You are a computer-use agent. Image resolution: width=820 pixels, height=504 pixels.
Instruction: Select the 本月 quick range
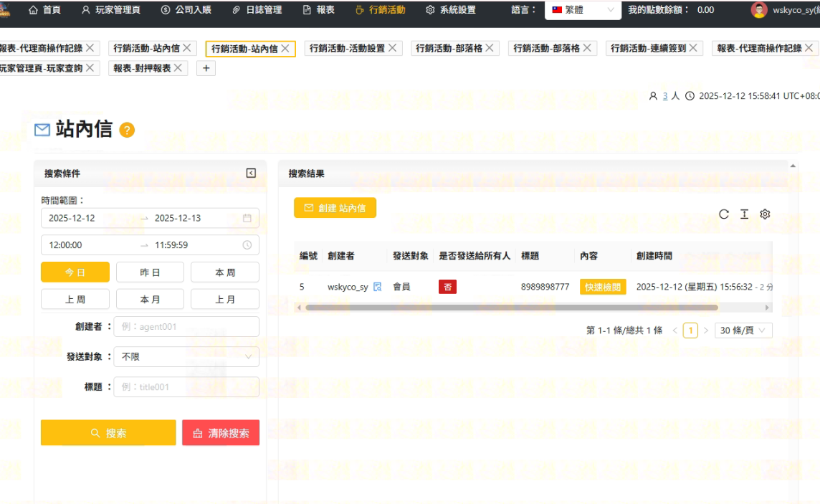[150, 299]
